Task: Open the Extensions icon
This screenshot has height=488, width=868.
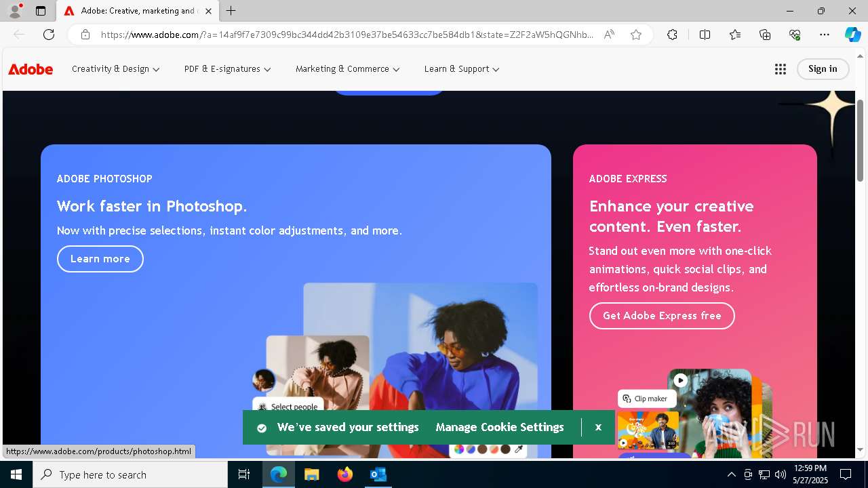Action: 672,35
